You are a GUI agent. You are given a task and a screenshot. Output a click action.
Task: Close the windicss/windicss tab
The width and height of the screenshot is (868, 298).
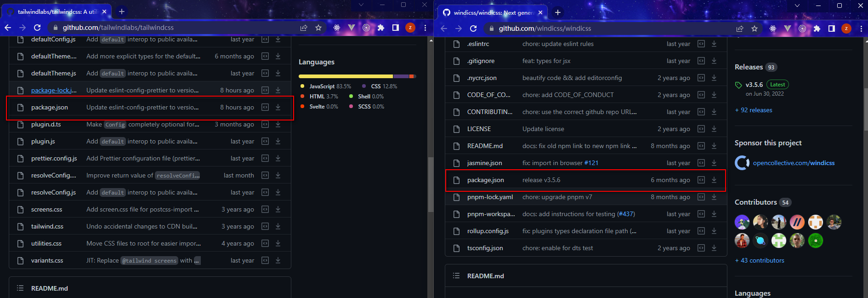tap(540, 12)
